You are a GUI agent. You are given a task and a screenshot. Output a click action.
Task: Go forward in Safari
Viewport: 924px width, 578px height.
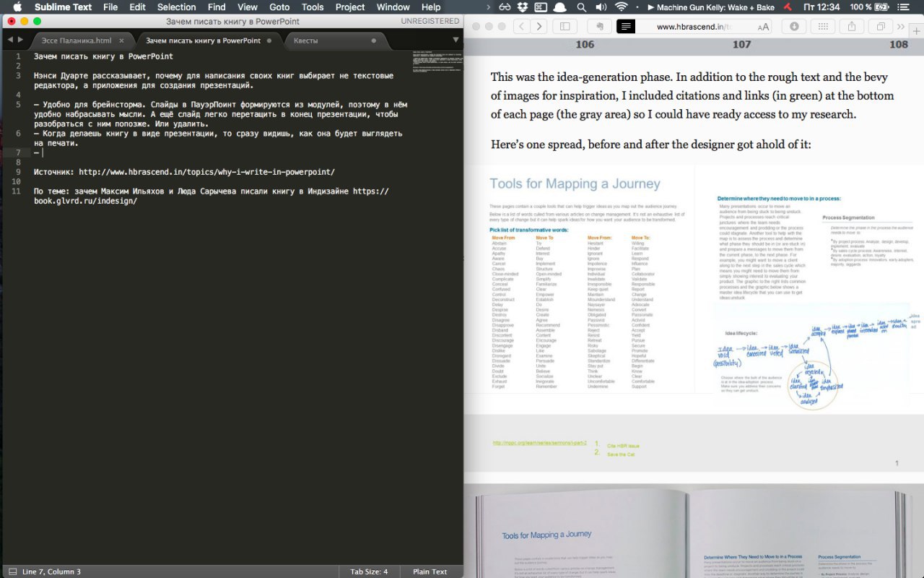point(539,27)
